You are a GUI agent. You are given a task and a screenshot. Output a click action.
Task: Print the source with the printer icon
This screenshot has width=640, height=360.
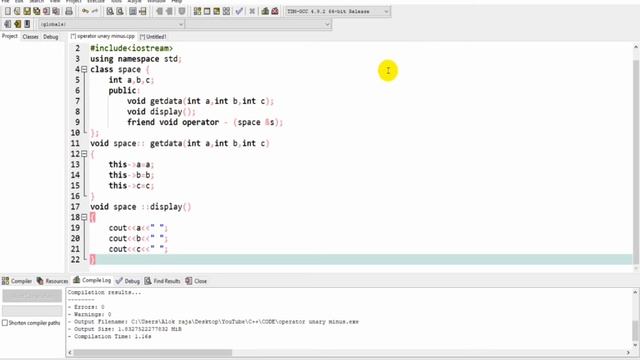[x=69, y=11]
